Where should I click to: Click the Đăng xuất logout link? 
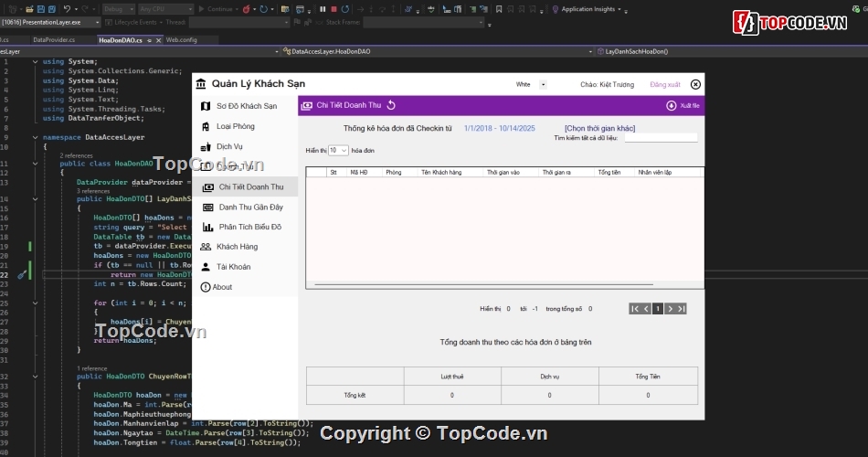(x=664, y=84)
